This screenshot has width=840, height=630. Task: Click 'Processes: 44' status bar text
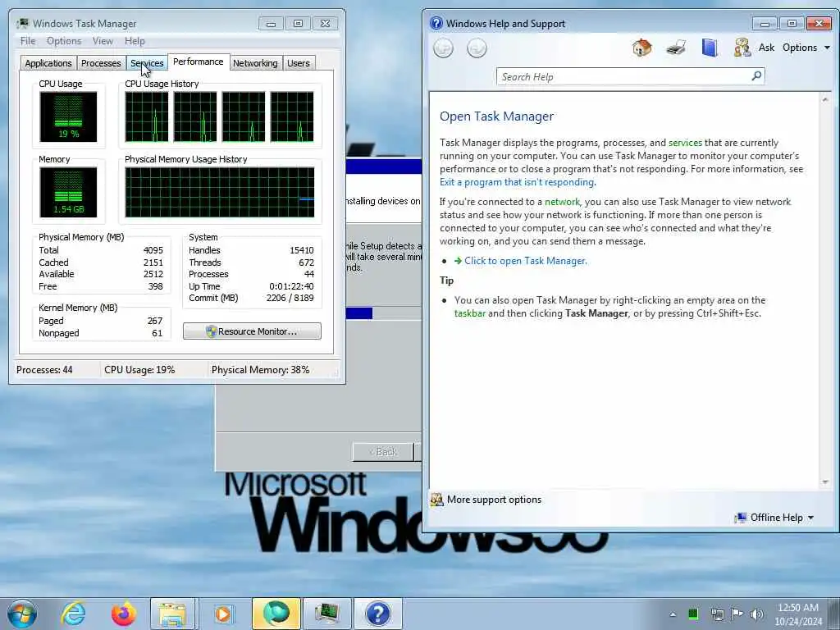(x=44, y=370)
